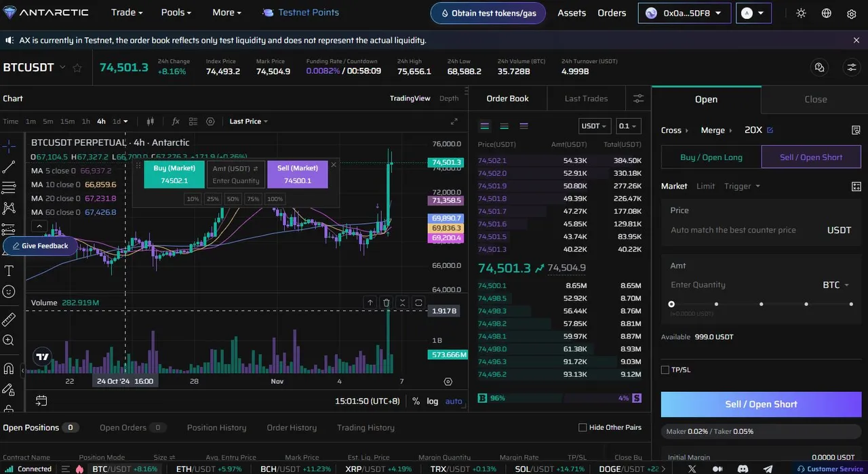
Task: Open the 0.1 price grouping dropdown
Action: 628,126
